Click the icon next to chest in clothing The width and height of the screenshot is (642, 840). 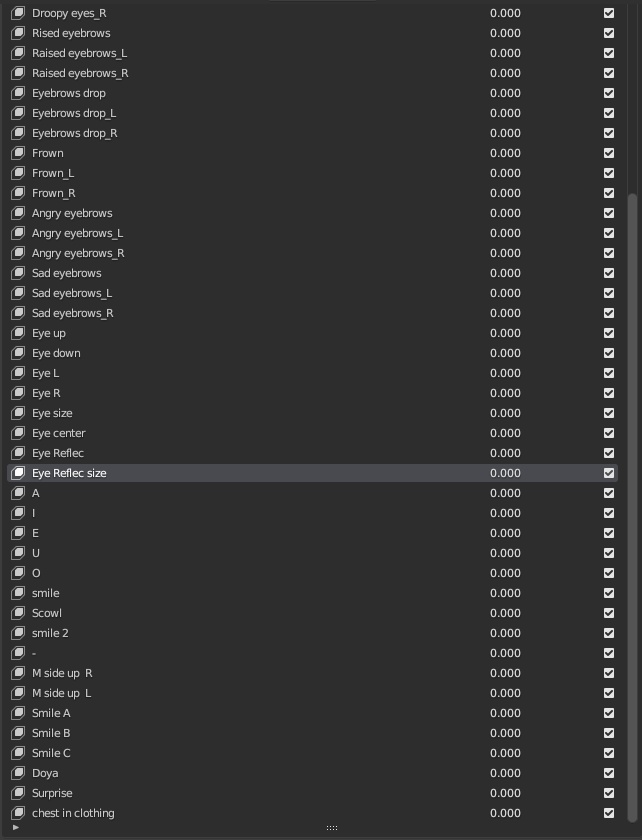(18, 813)
